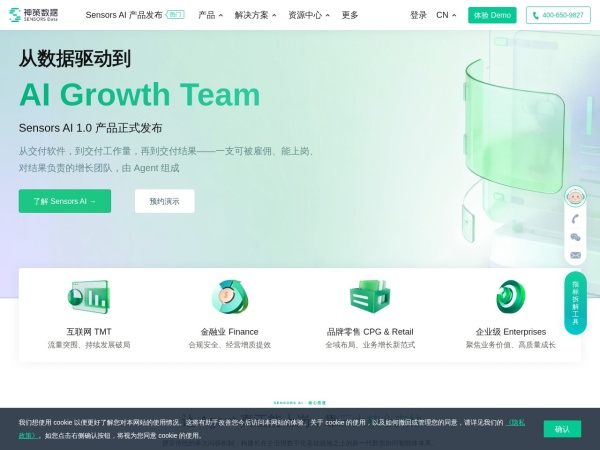
Task: Click the phone icon inside 400-650-9827 button
Action: click(x=536, y=15)
